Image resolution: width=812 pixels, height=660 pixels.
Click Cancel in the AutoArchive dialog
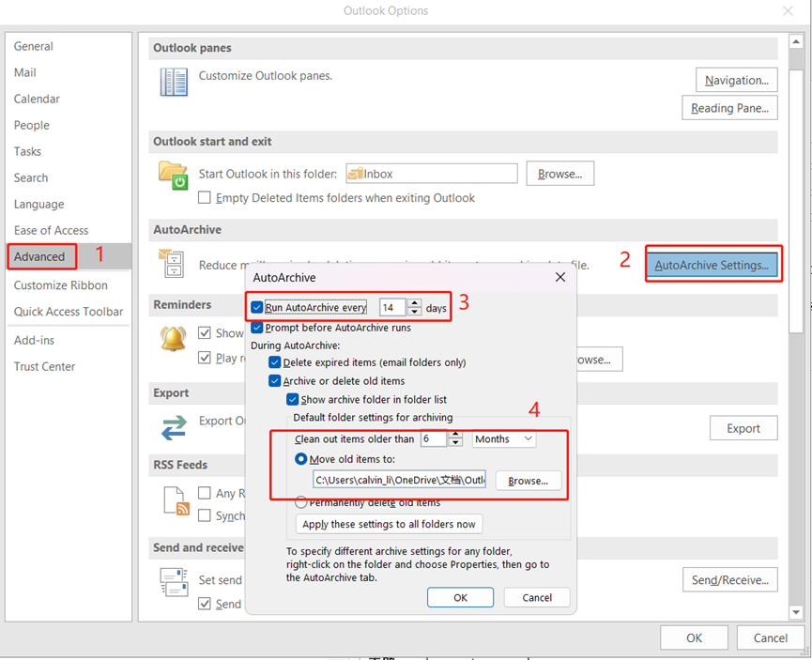click(x=537, y=597)
